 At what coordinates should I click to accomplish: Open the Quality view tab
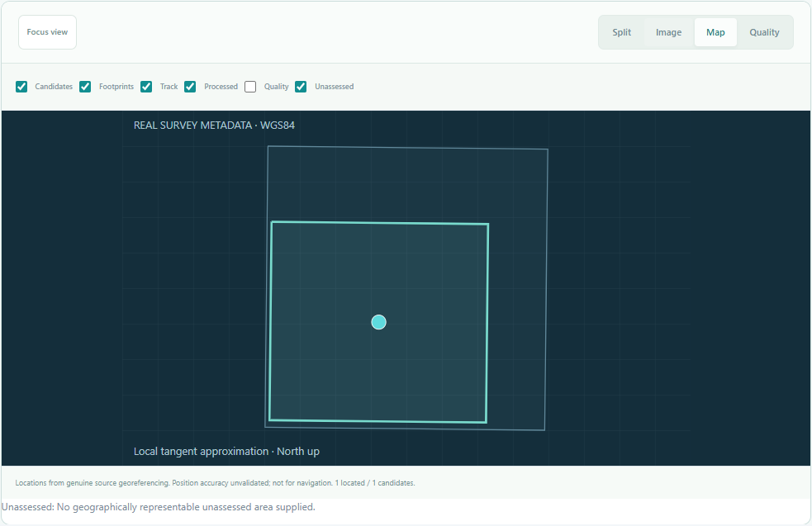click(764, 32)
